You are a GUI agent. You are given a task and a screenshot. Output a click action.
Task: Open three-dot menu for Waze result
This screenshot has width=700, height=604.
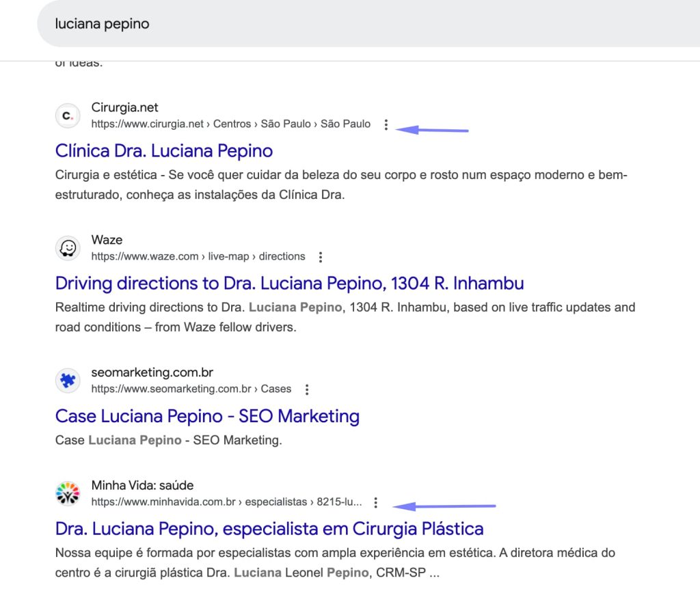pyautogui.click(x=321, y=257)
